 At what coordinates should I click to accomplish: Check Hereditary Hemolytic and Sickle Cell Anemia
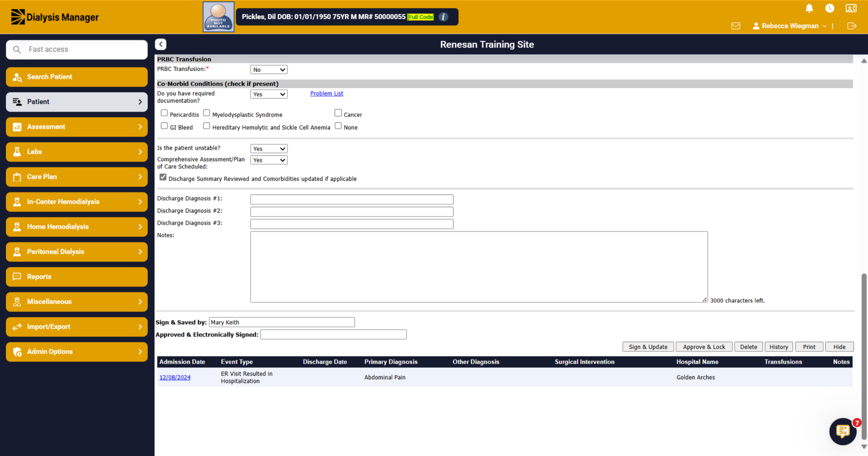point(207,126)
